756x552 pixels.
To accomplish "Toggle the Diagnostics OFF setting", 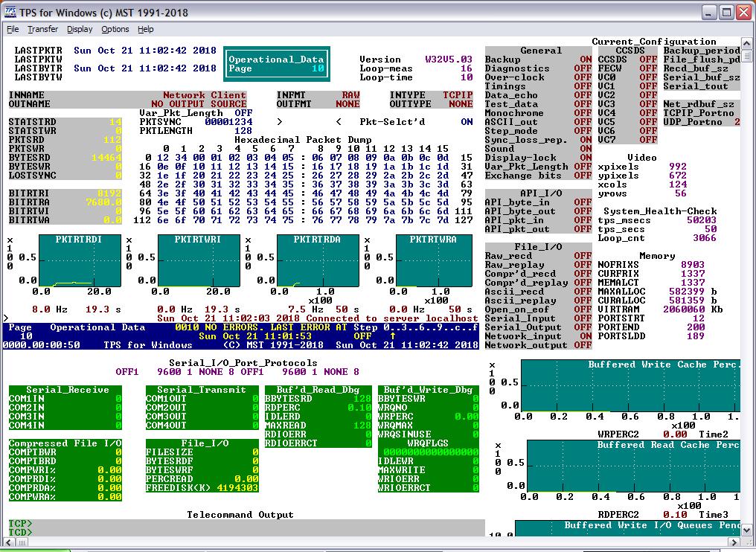I will tap(583, 68).
